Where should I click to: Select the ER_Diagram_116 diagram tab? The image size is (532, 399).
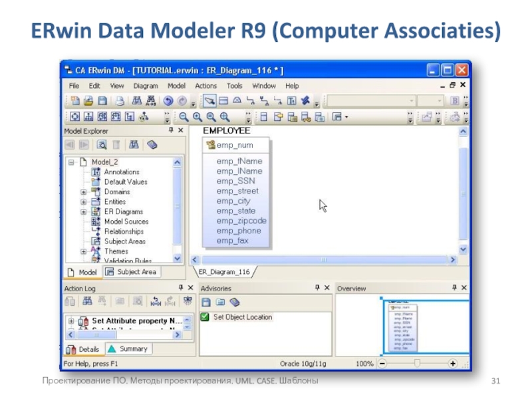point(224,272)
